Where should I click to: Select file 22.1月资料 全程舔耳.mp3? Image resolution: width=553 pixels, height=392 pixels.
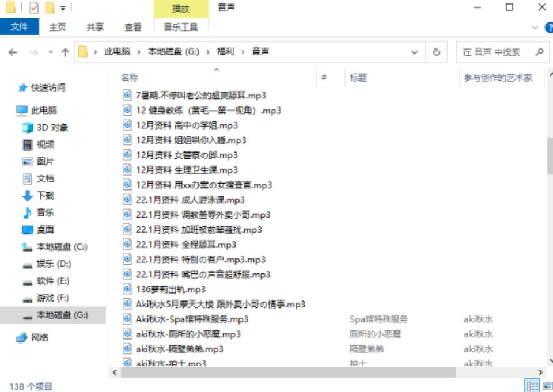pyautogui.click(x=186, y=245)
